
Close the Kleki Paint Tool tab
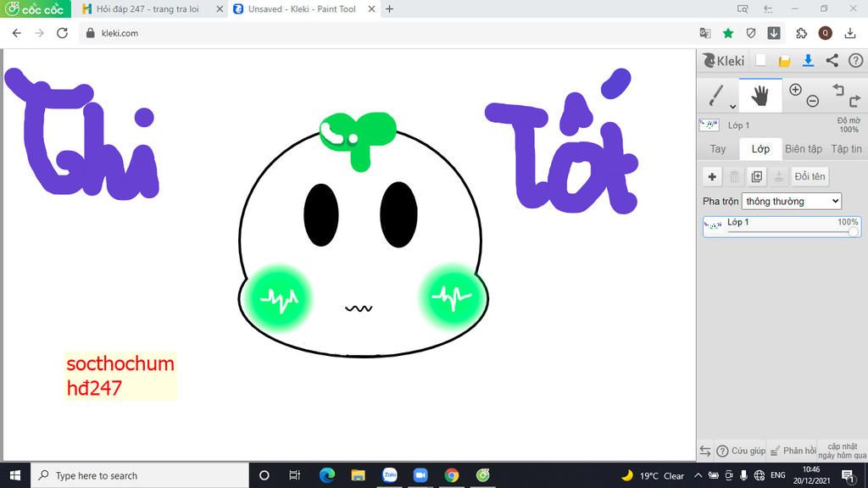pyautogui.click(x=371, y=8)
